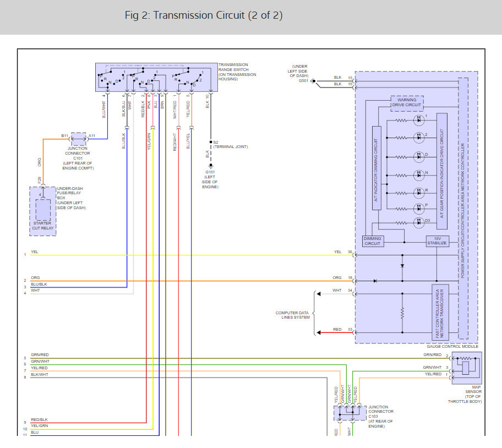
Task: Click the 'BLK/WHT' label on line 8
Action: pos(40,374)
